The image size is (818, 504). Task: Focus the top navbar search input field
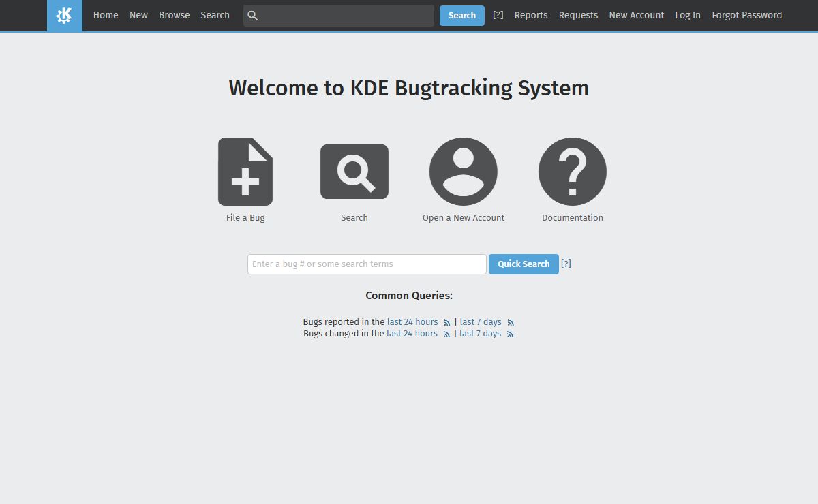339,16
